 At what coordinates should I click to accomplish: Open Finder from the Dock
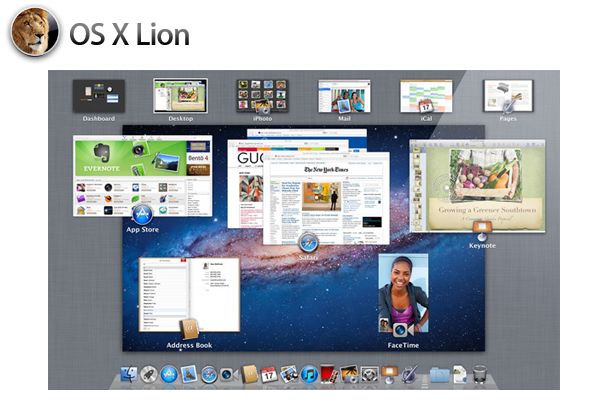129,374
